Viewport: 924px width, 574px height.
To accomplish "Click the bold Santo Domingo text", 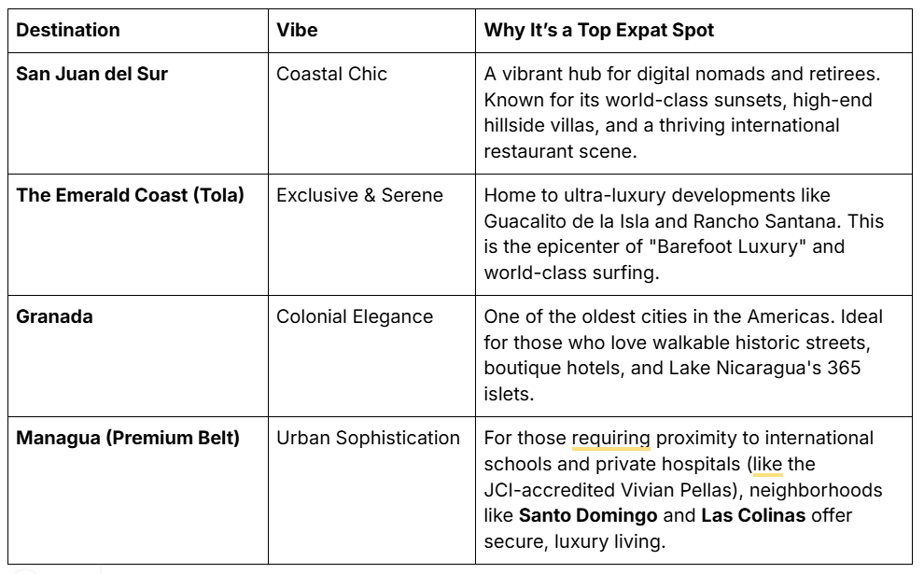I will tap(588, 515).
